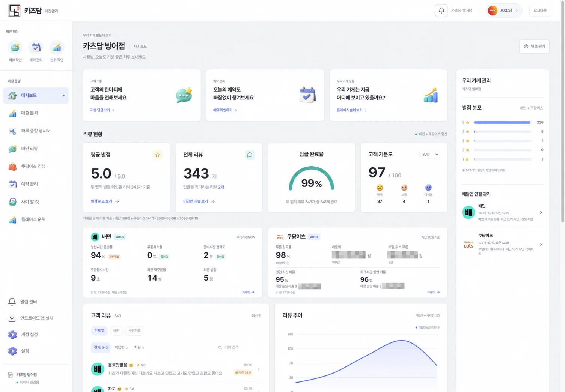Viewport: 565px width, 392px height.
Task: Go to 매출 분석 in sidebar
Action: click(36, 113)
